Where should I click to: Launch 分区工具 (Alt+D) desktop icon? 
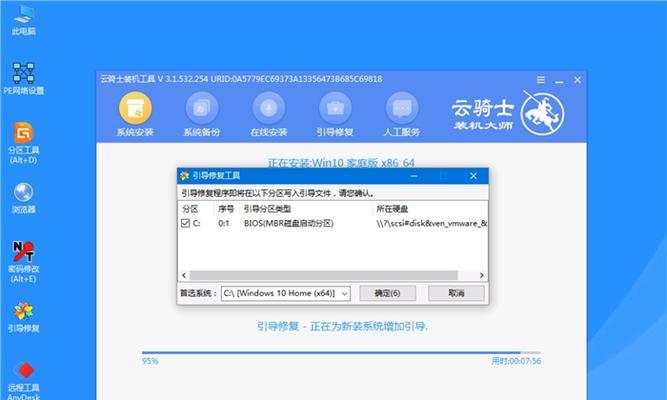(x=23, y=143)
